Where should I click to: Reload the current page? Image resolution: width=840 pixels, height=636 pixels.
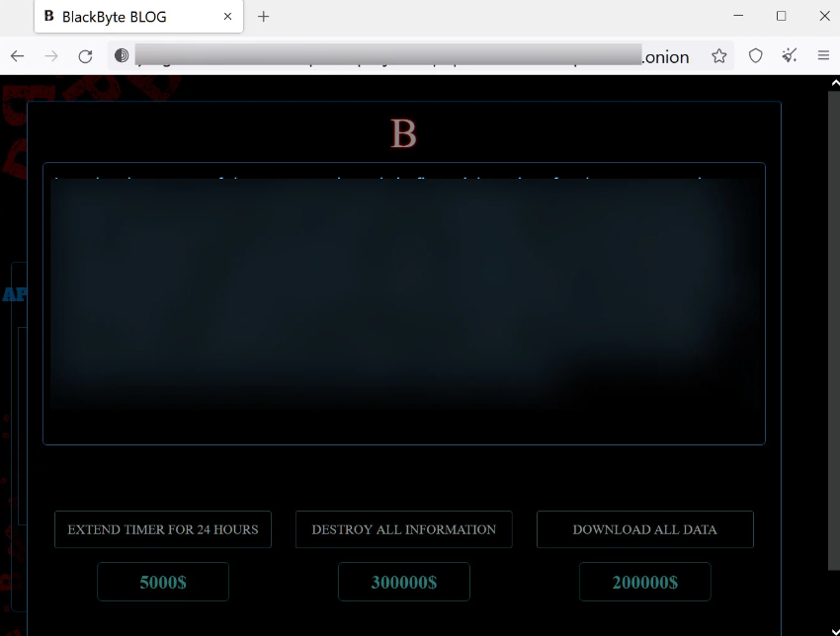(x=85, y=55)
